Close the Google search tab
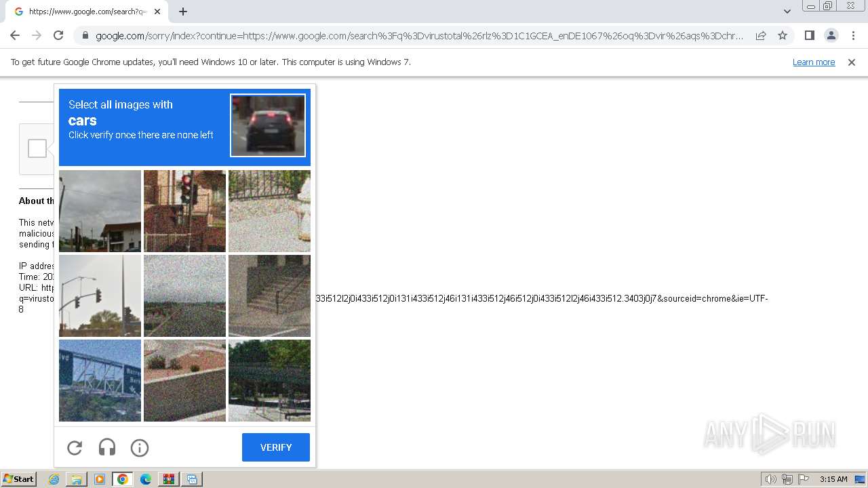 [157, 12]
